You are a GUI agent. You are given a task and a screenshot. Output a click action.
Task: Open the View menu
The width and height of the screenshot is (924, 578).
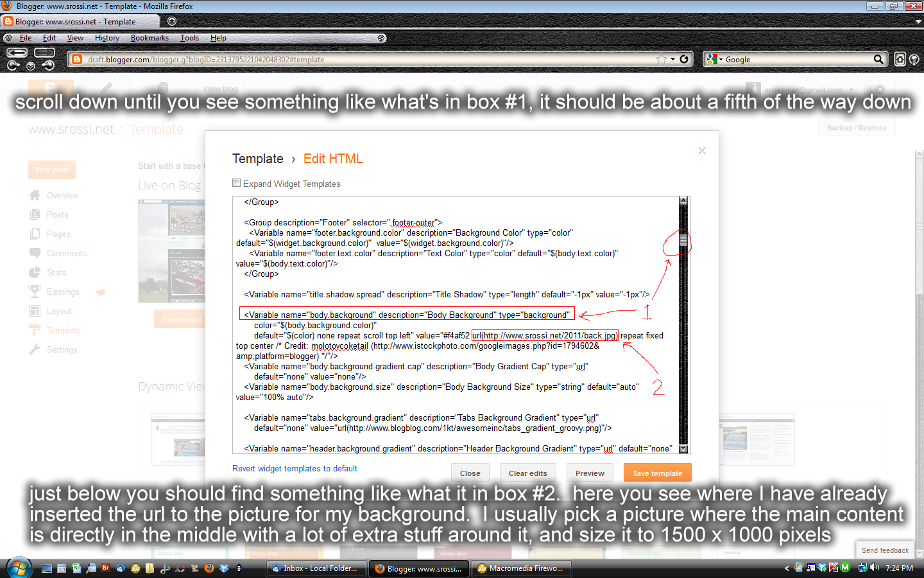point(75,38)
